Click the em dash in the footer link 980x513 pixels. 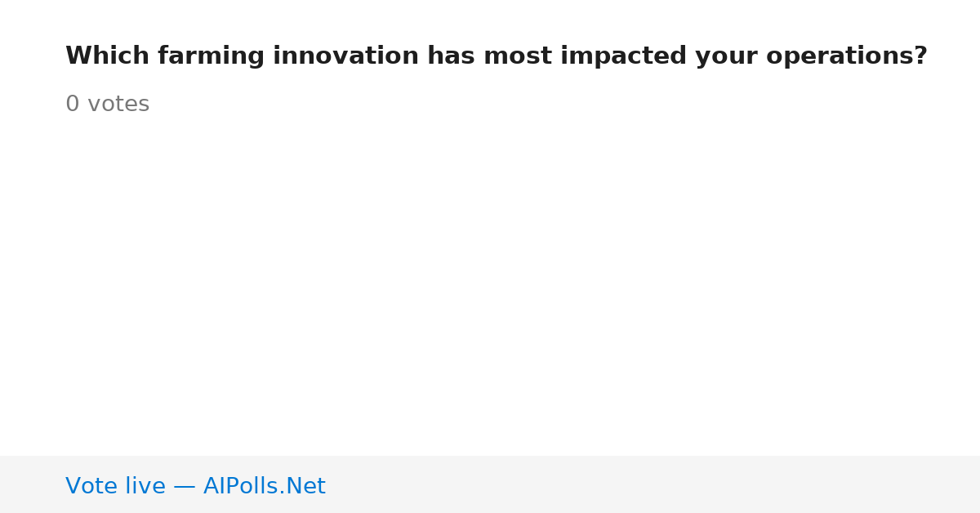(184, 487)
